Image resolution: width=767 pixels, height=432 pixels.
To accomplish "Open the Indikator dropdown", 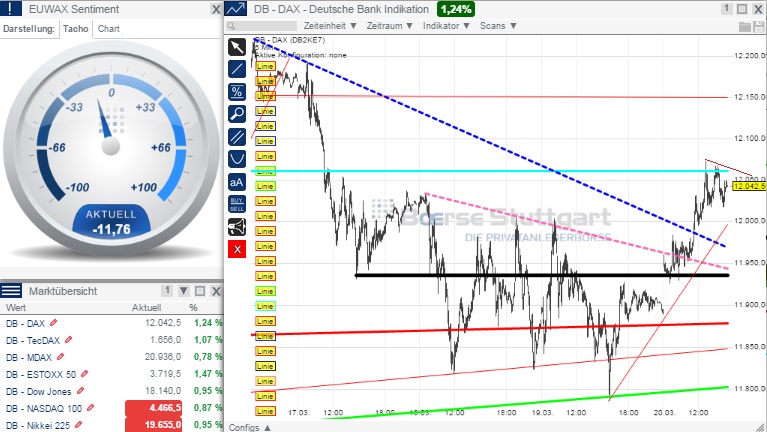I will (446, 26).
